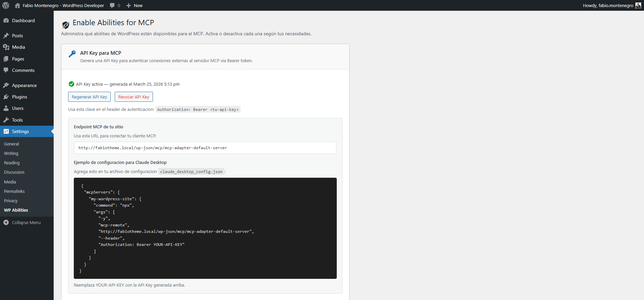Click the Collapse Menu arrow icon
Image resolution: width=644 pixels, height=300 pixels.
6,222
